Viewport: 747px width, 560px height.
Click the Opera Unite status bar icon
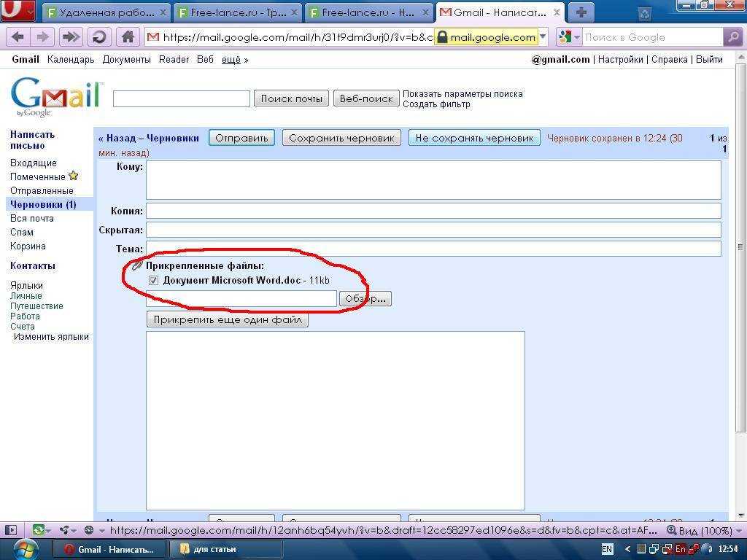coord(64,530)
